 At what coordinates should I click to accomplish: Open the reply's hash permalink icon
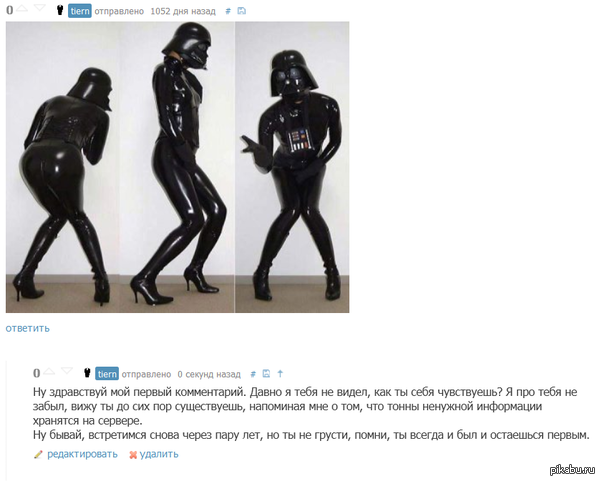point(253,374)
